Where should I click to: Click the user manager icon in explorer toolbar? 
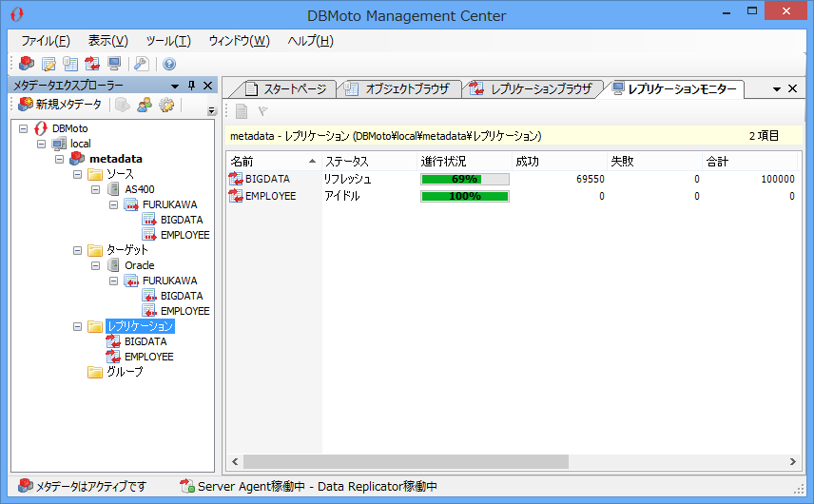coord(145,105)
